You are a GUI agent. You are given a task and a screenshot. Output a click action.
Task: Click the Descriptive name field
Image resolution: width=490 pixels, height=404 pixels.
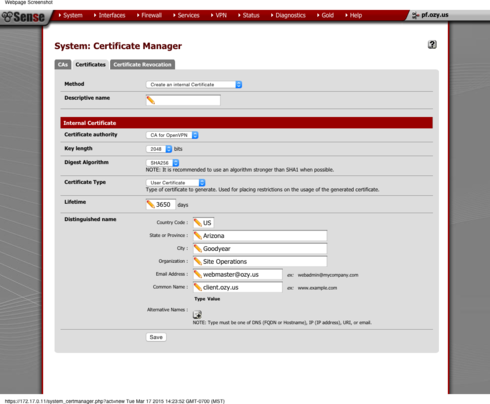pos(183,100)
